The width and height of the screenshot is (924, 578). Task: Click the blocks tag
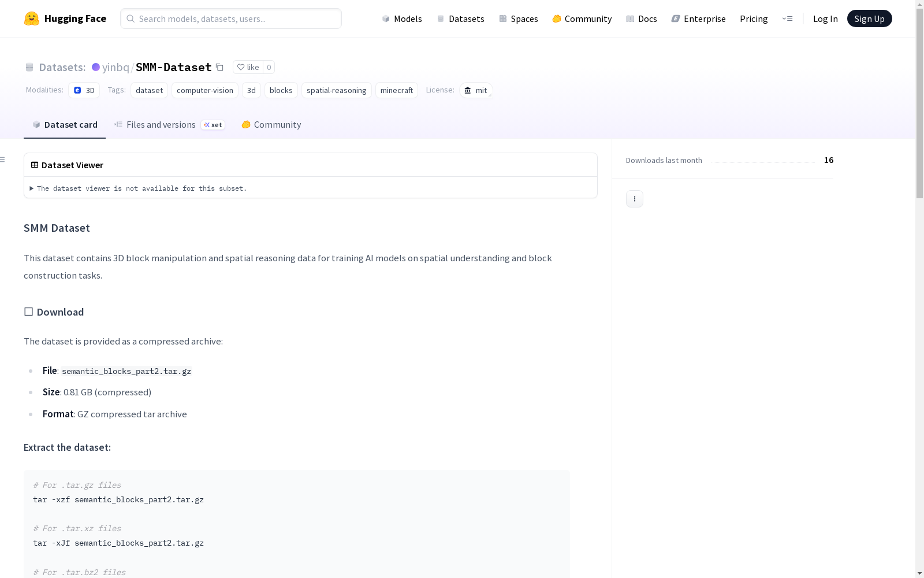click(x=281, y=90)
